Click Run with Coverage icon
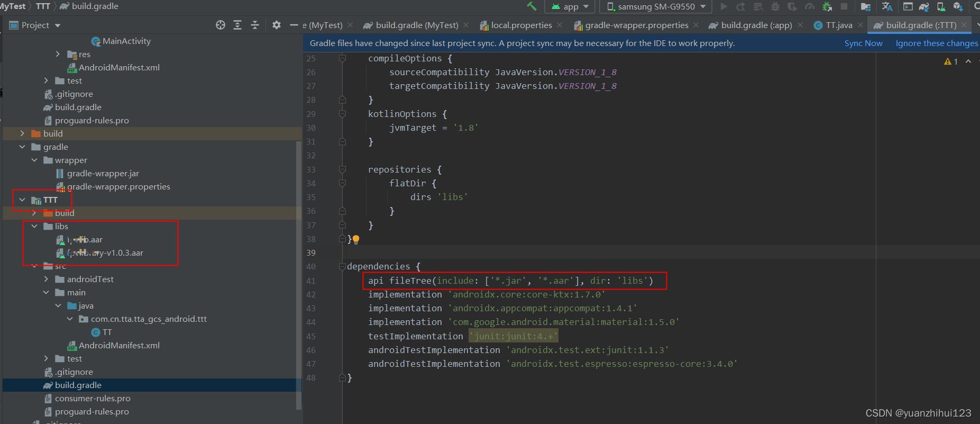Image resolution: width=980 pixels, height=424 pixels. (x=792, y=6)
